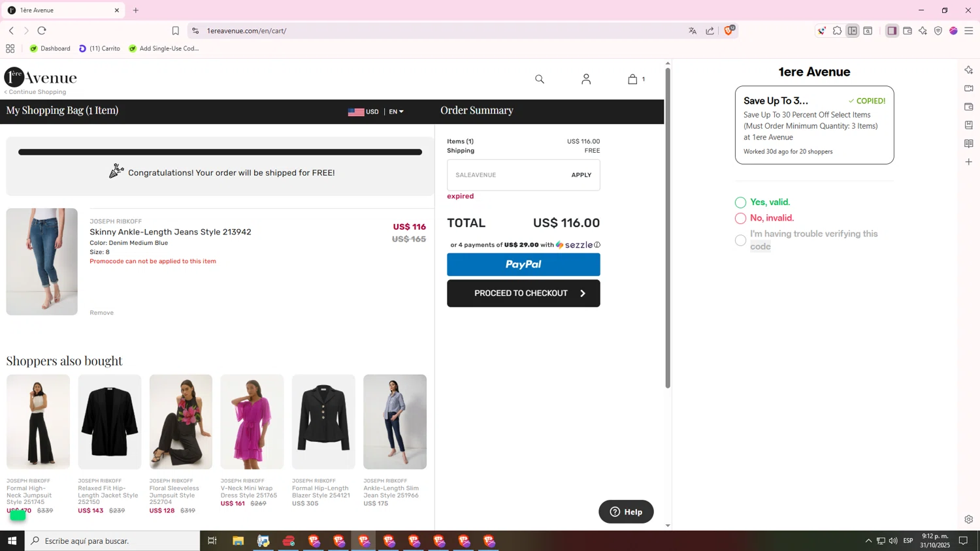The height and width of the screenshot is (551, 980).
Task: Open the apps grid icon in bookmarks bar
Action: tap(10, 48)
